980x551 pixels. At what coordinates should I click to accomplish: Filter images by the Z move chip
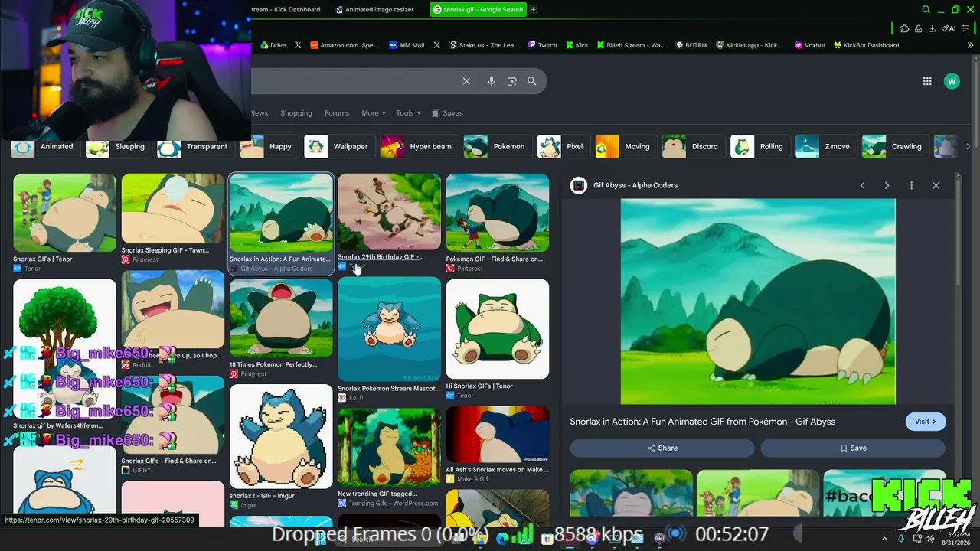pos(825,146)
